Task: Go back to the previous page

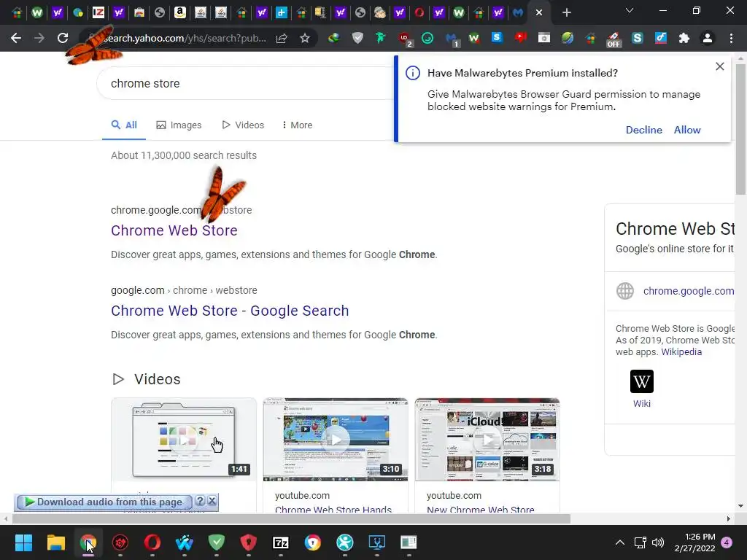Action: click(16, 38)
